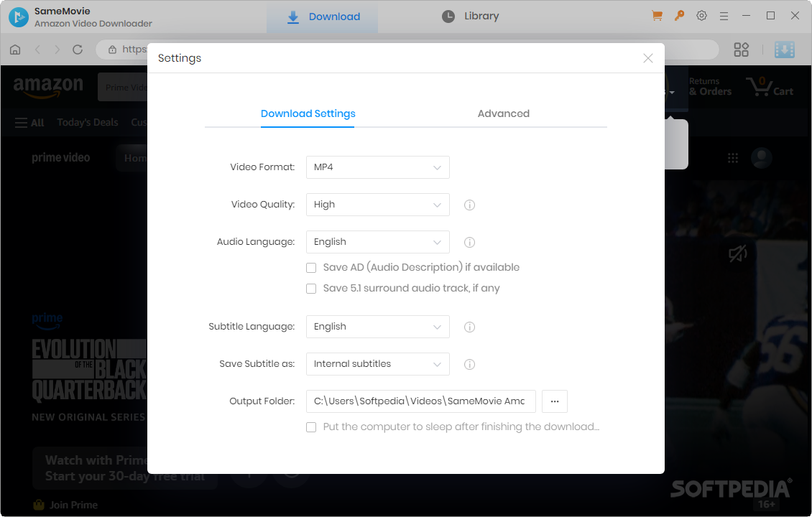Image resolution: width=812 pixels, height=517 pixels.
Task: Click the browser home icon
Action: (x=16, y=50)
